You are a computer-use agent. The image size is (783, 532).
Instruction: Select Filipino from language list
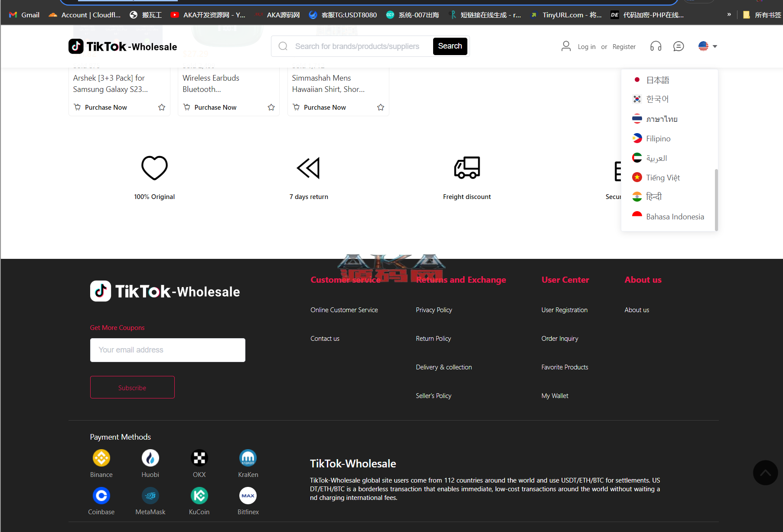tap(658, 139)
